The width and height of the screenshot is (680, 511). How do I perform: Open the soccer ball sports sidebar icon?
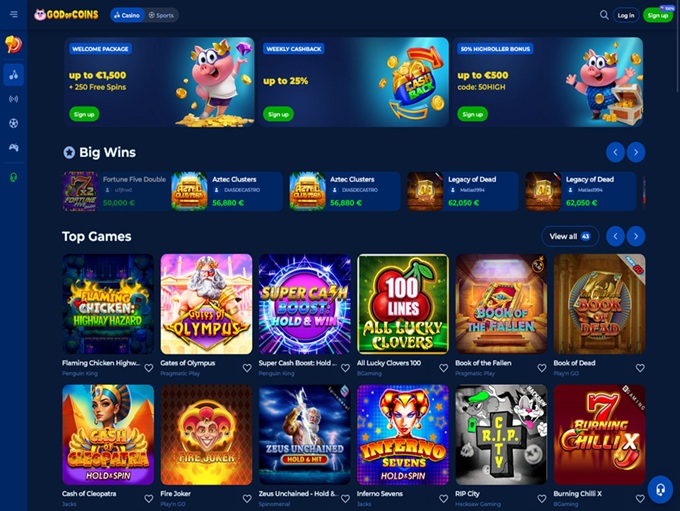pos(13,123)
